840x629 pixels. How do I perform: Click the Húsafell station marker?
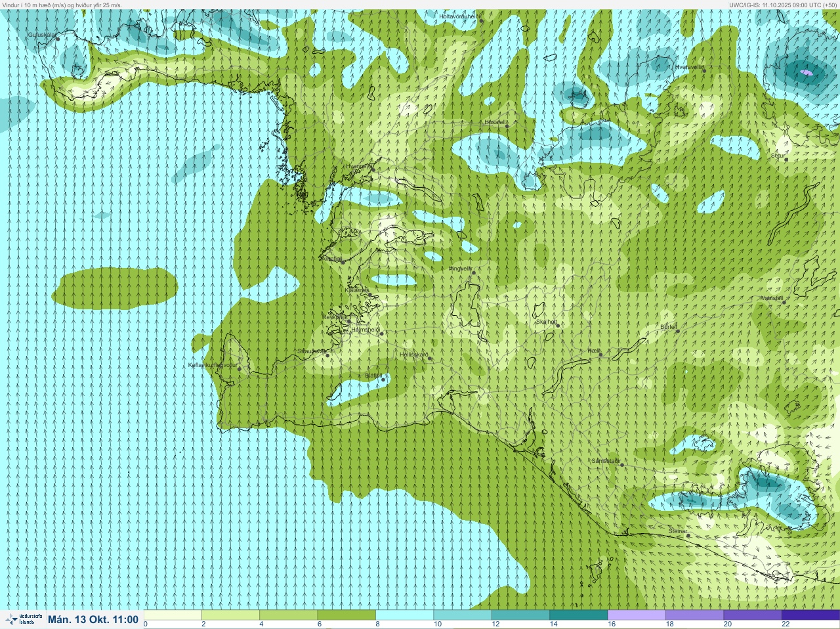pos(507,125)
